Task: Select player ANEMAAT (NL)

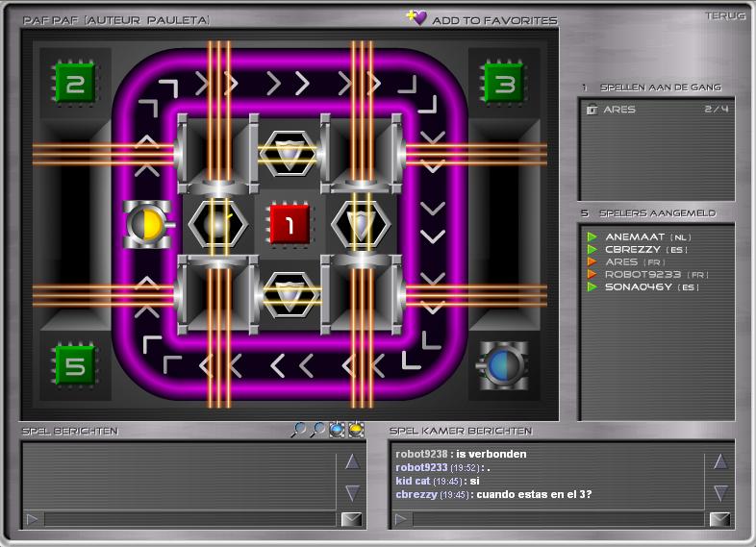Action: pos(648,236)
